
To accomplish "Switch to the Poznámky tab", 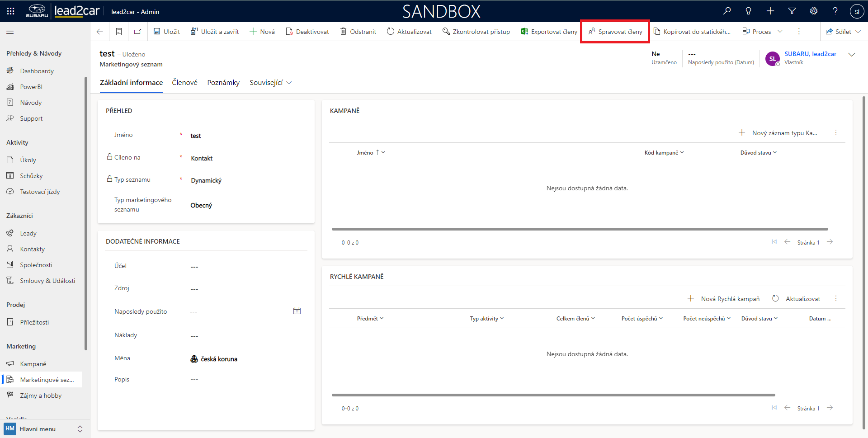I will tap(223, 83).
